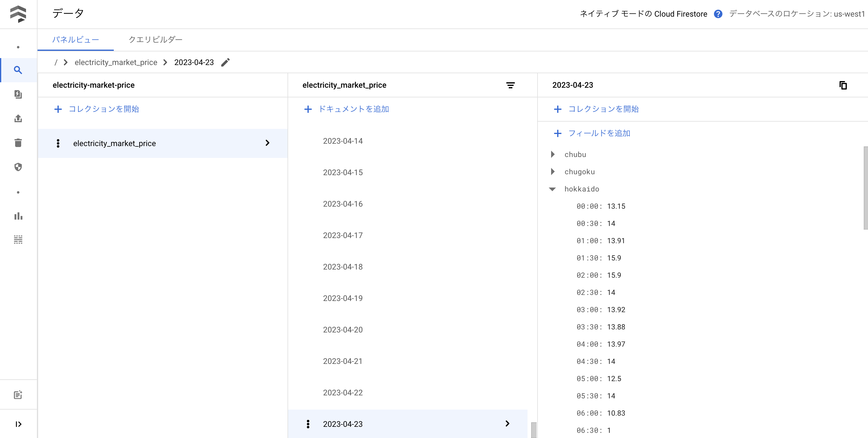The image size is (868, 438).
Task: Expand the chugoku map field
Action: [552, 172]
